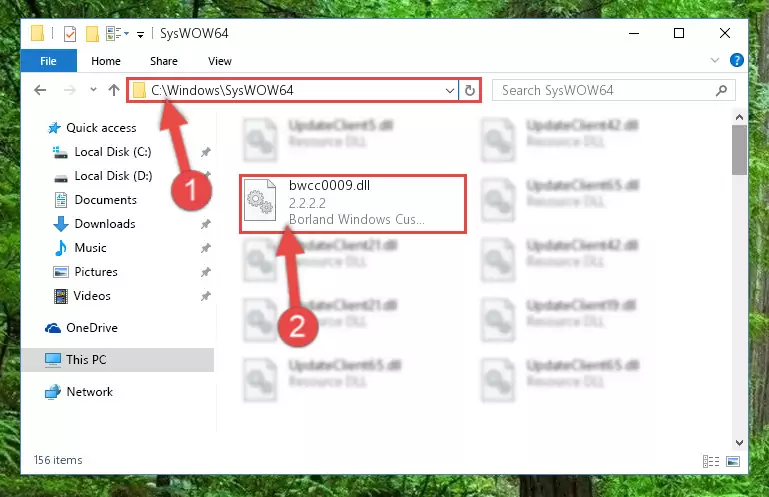Open recent locations dropdown arrow
Viewport: 769px width, 497px height.
[93, 89]
